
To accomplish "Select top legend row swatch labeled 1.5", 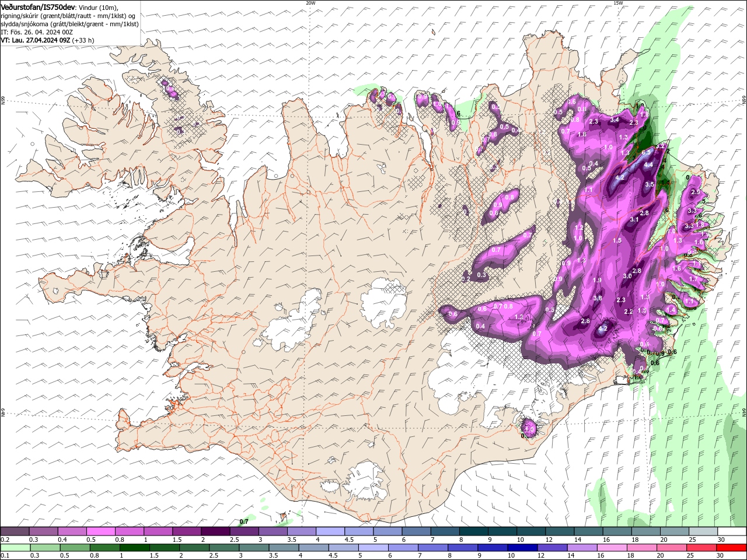I will click(187, 531).
